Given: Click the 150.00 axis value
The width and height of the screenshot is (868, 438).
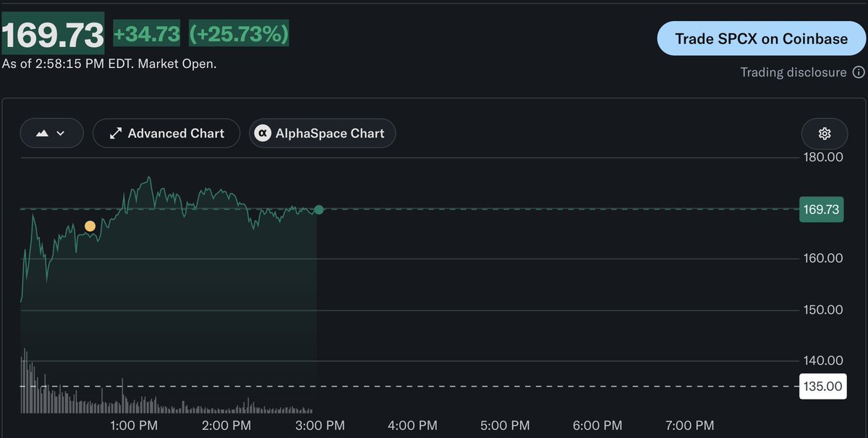Looking at the screenshot, I should [x=823, y=310].
